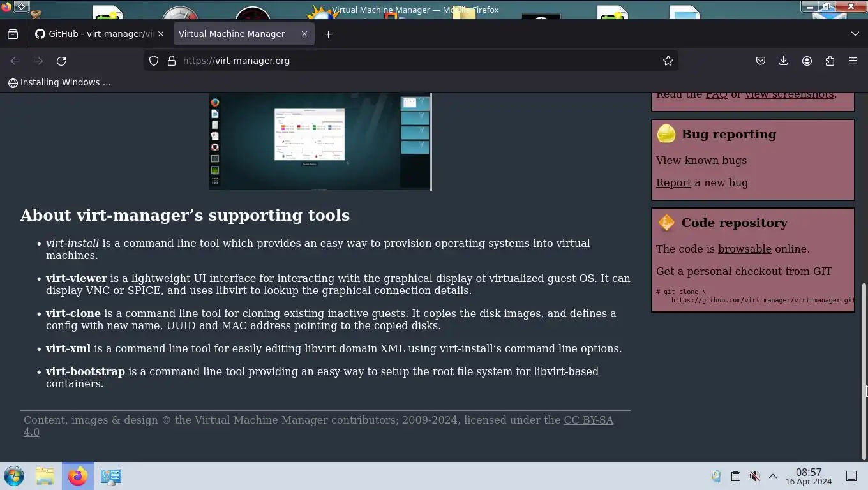Close the GitHub virt-manager tab

(161, 34)
